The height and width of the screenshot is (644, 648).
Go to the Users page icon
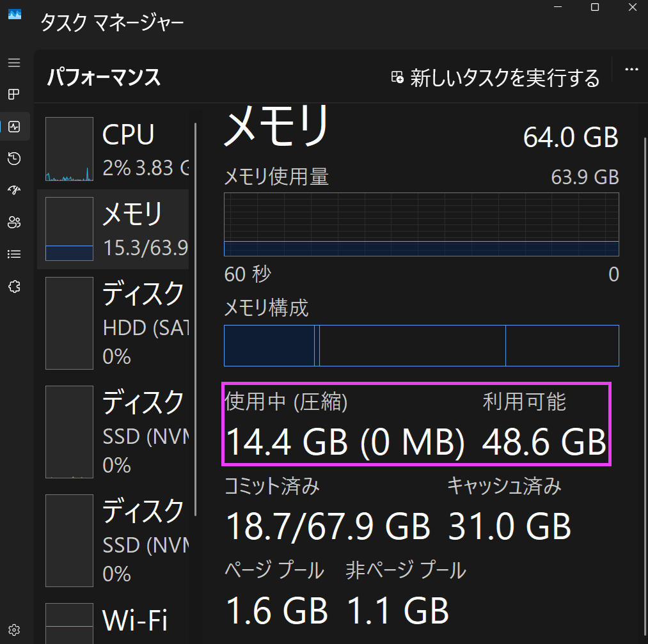pyautogui.click(x=14, y=223)
